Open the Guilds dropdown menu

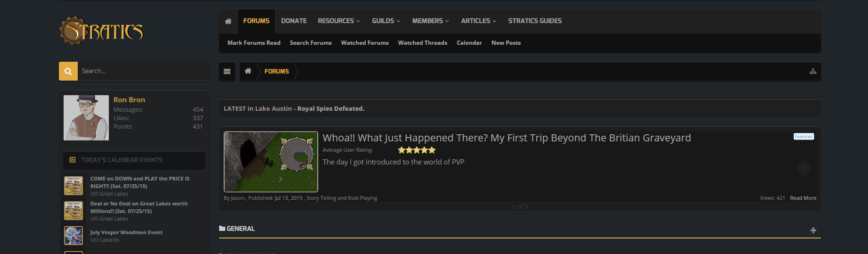tap(386, 21)
